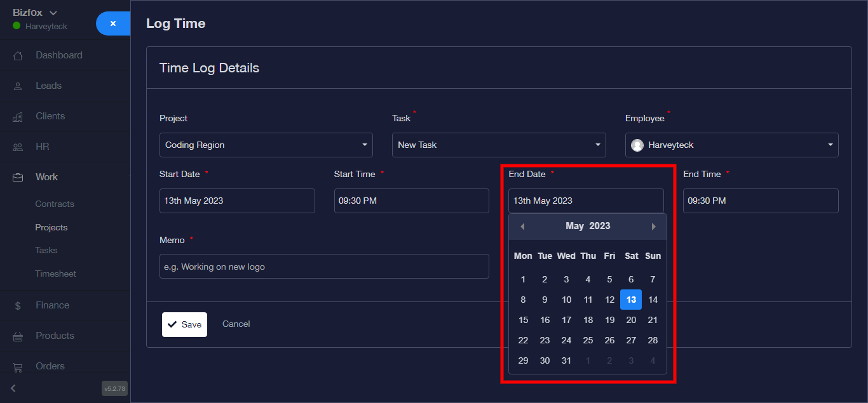Click the Orders cart icon
Image resolution: width=868 pixels, height=403 pixels.
18,367
